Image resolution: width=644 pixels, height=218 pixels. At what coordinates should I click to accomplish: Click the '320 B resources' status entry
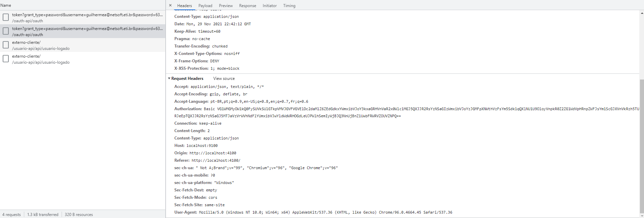pos(79,215)
